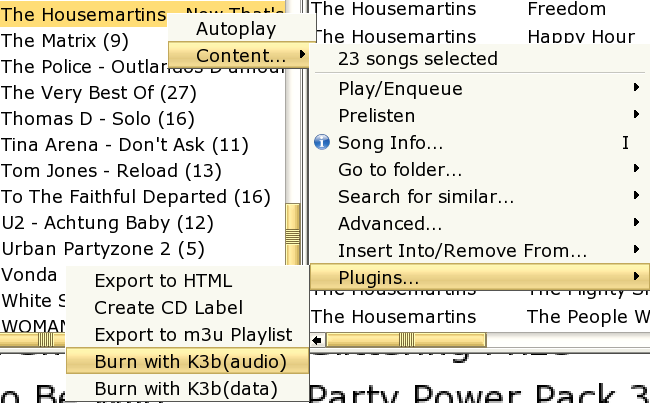Image resolution: width=650 pixels, height=403 pixels.
Task: Click the horizontal scrollbar left arrow
Action: [x=318, y=341]
